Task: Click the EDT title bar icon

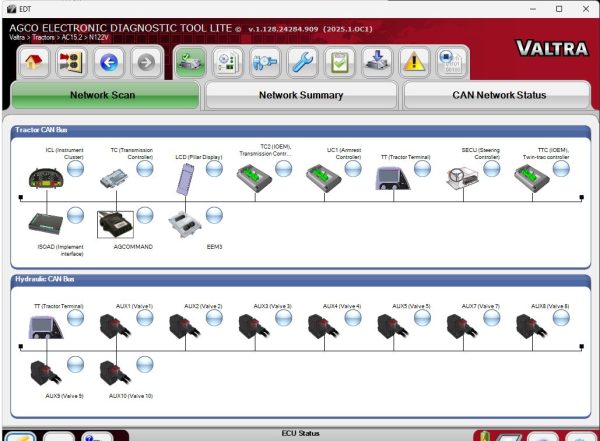Action: tap(11, 9)
